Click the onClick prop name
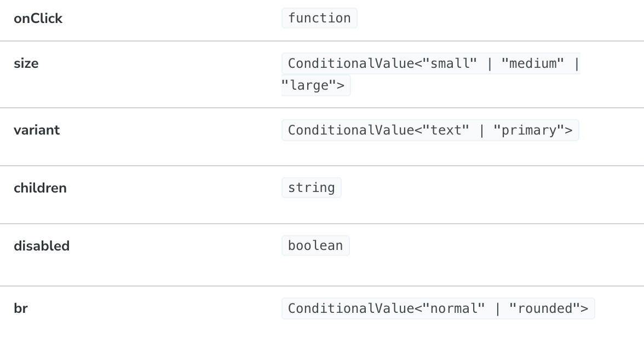644x338 pixels. [38, 19]
